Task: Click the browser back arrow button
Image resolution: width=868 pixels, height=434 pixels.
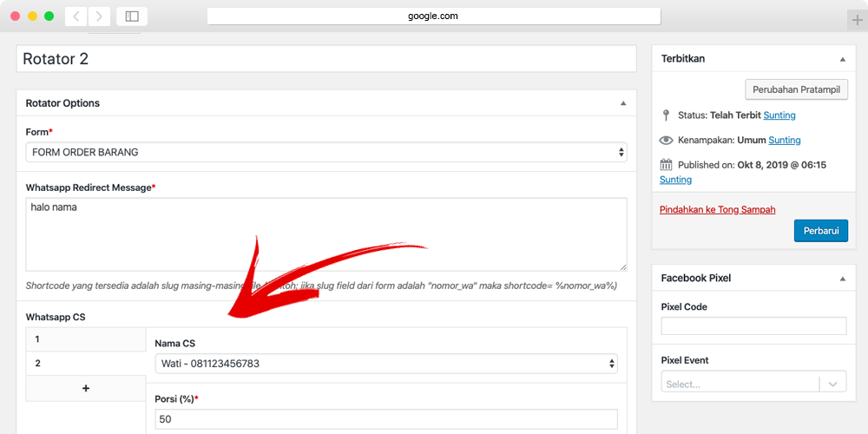Action: (x=76, y=16)
